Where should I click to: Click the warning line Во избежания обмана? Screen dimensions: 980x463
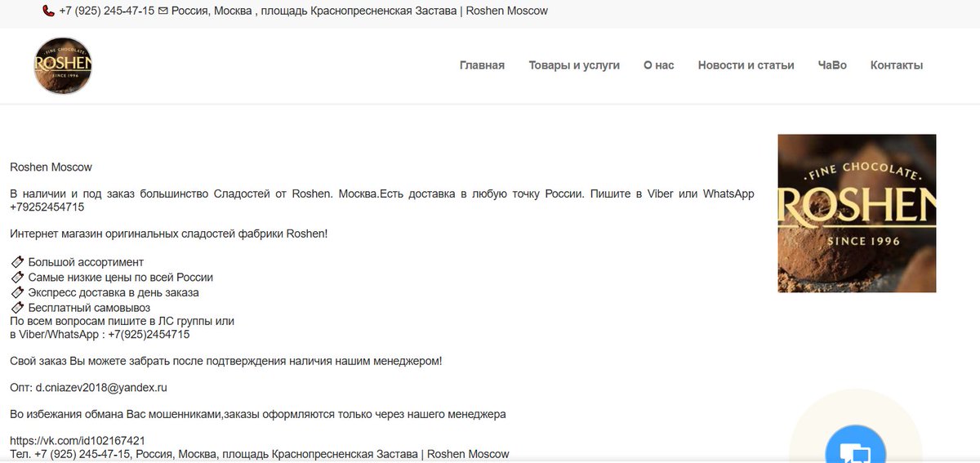pyautogui.click(x=258, y=415)
